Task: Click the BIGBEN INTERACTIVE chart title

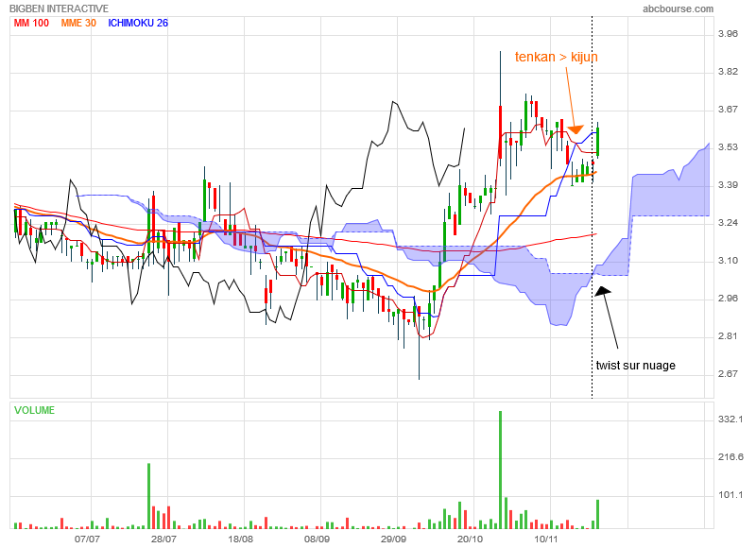Action: click(60, 9)
